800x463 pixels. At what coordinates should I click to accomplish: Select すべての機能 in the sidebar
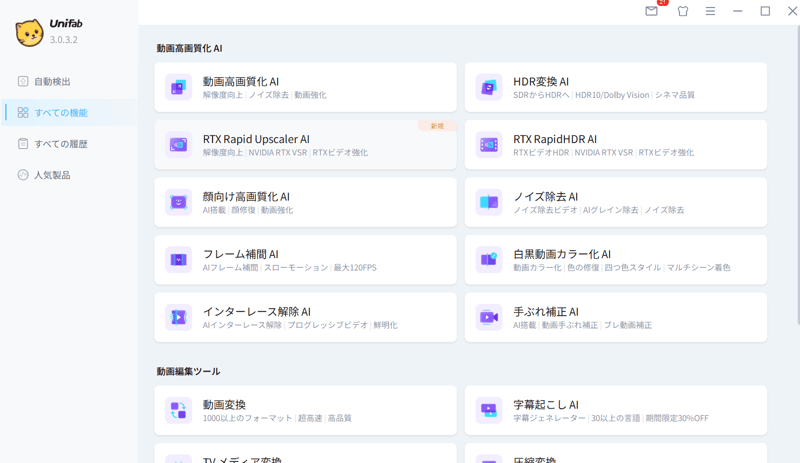(x=60, y=113)
